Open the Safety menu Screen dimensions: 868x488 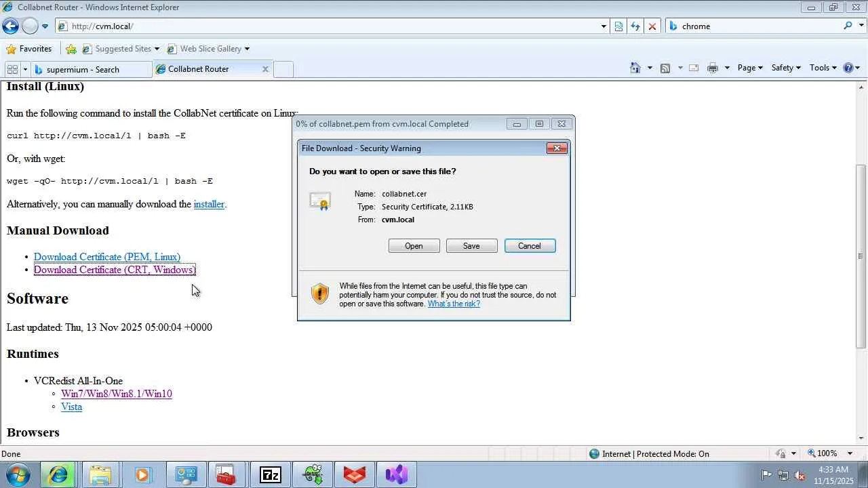[786, 68]
